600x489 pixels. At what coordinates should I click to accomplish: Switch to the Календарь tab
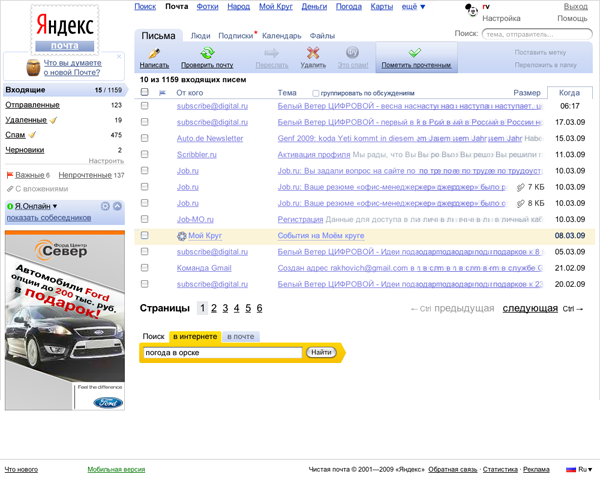coord(281,36)
